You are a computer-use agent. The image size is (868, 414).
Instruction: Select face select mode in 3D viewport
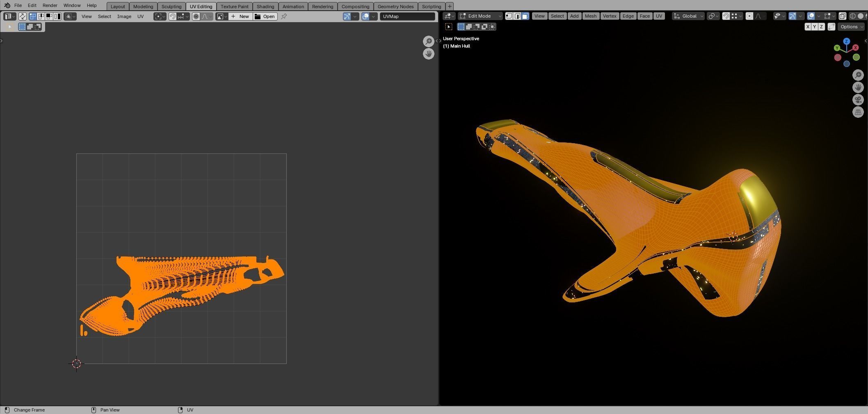pyautogui.click(x=525, y=16)
